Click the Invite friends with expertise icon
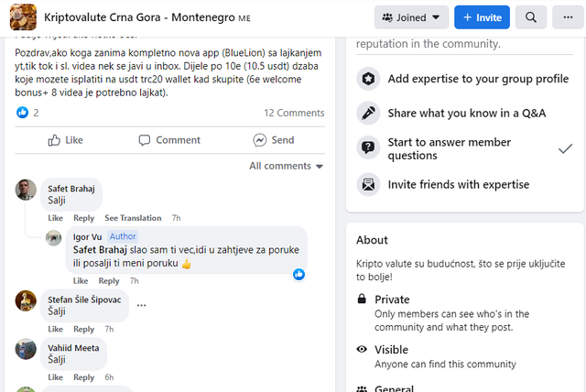The image size is (586, 392). coord(368,185)
